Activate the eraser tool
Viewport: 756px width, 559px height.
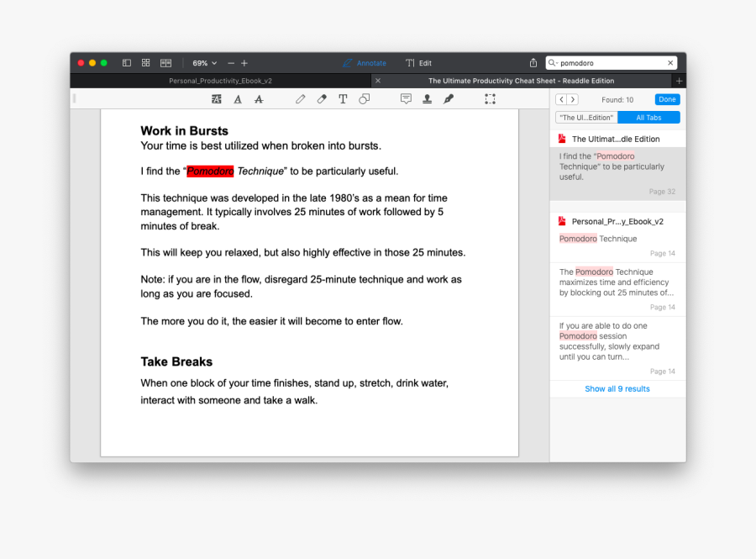tap(322, 99)
